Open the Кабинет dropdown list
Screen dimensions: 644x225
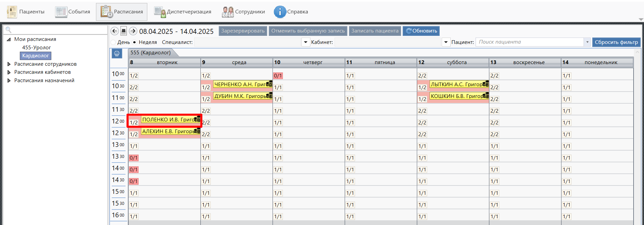pos(446,42)
